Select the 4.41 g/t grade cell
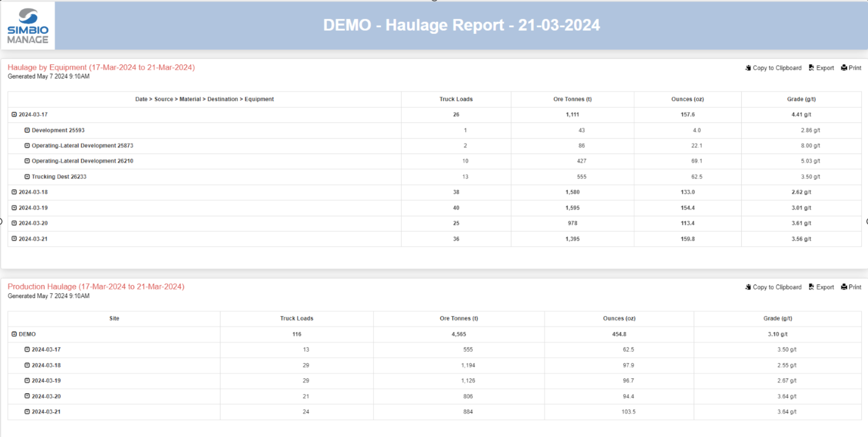This screenshot has height=437, width=868. (801, 115)
